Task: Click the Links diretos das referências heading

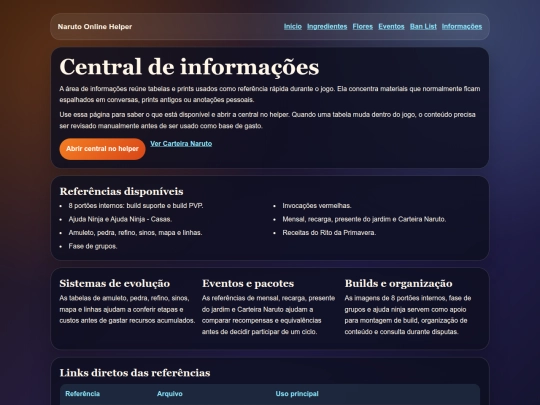Action: (135, 373)
